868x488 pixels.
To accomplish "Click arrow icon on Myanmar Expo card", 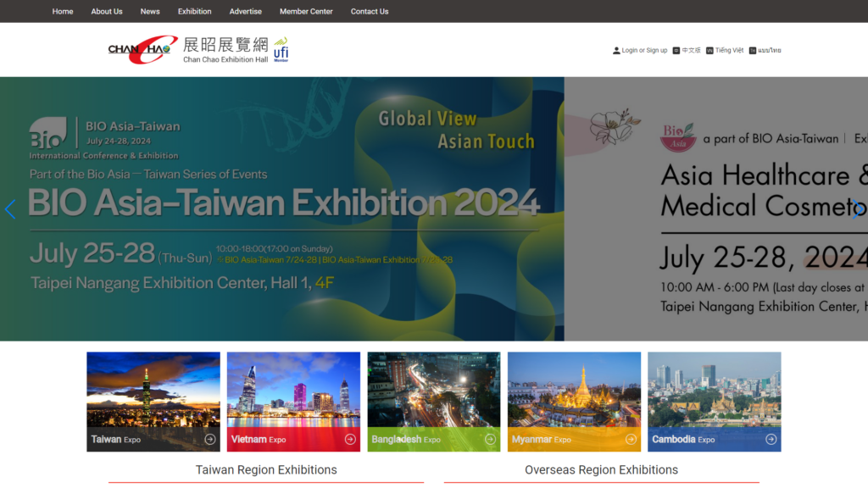I will [631, 440].
